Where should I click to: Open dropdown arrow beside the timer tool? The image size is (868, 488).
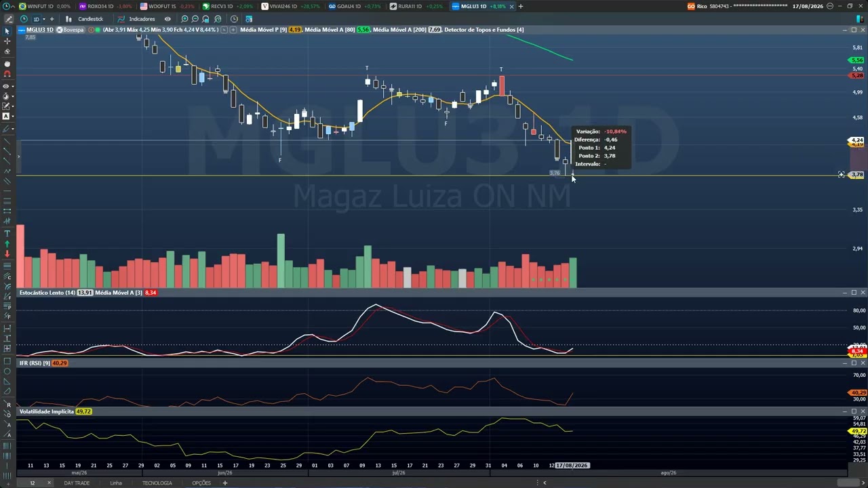click(13, 96)
